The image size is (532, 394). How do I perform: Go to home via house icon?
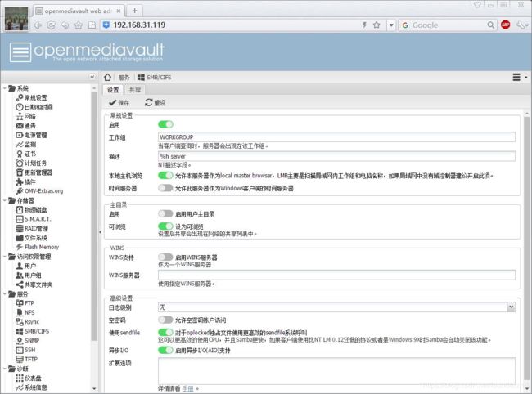(x=107, y=77)
